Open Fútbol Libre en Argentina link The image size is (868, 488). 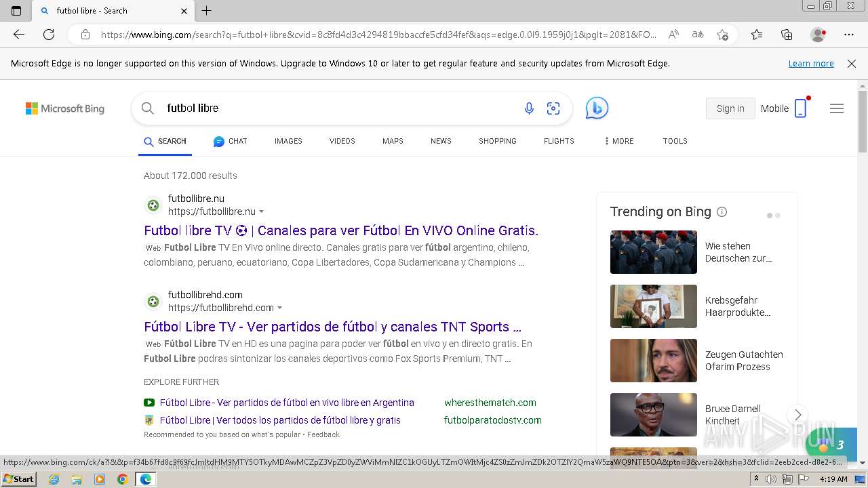(x=287, y=403)
